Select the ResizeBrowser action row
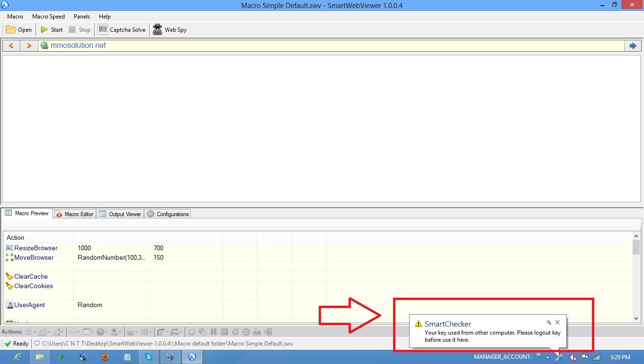 point(318,248)
